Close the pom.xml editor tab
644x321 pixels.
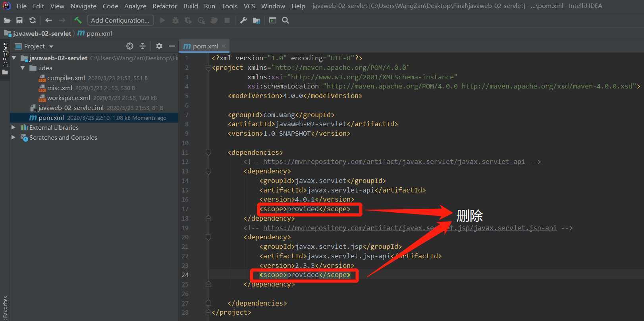pyautogui.click(x=224, y=46)
